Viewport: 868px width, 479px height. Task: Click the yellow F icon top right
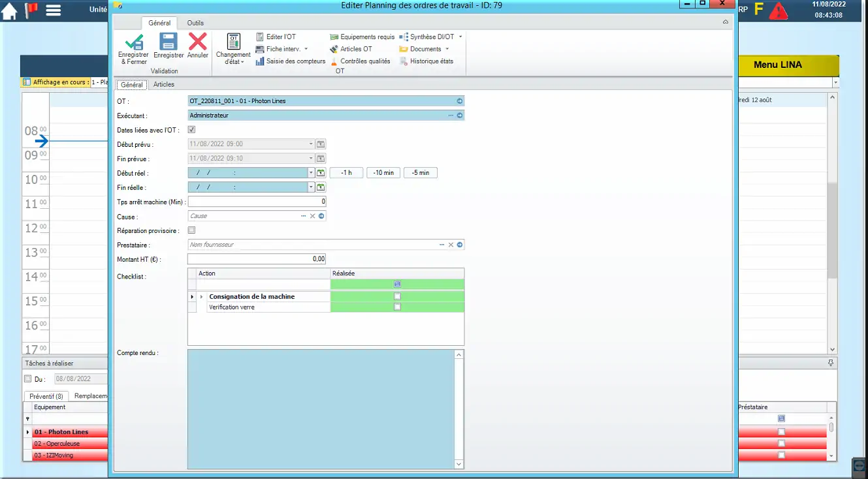coord(758,10)
